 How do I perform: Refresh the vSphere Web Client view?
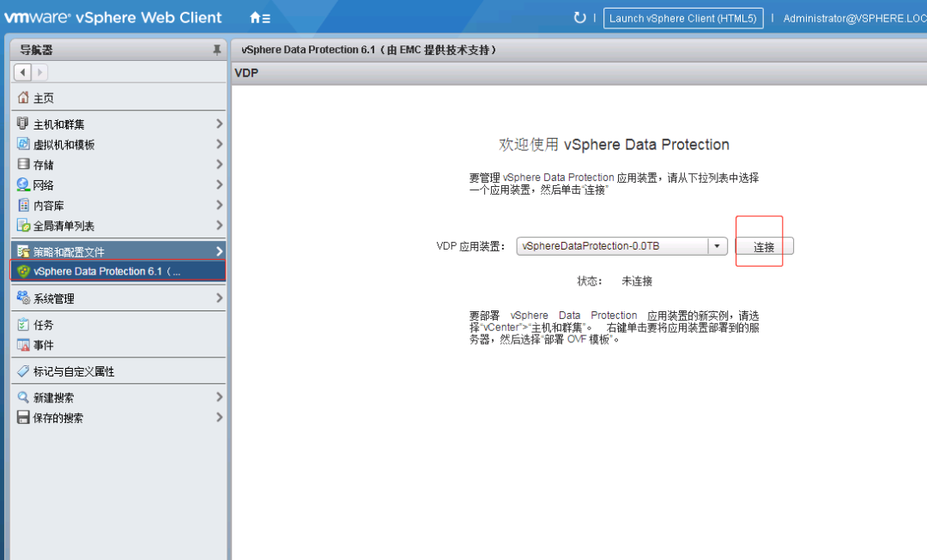click(x=579, y=18)
